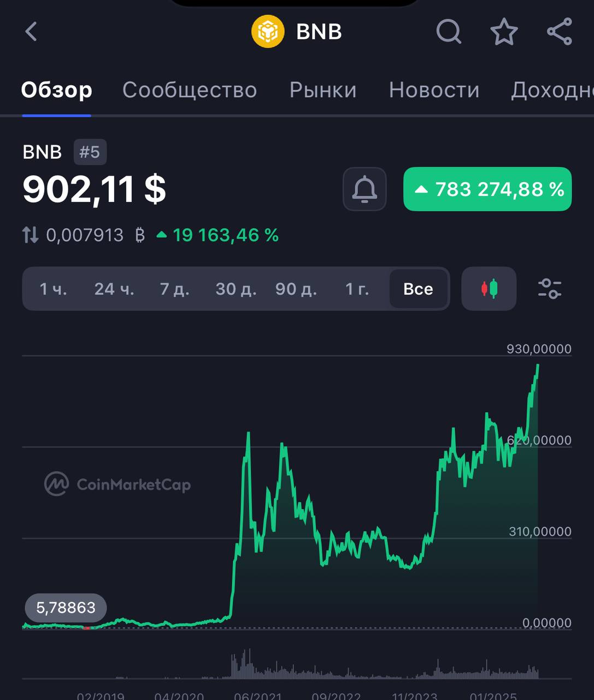Open the Сообщество tab

point(190,90)
